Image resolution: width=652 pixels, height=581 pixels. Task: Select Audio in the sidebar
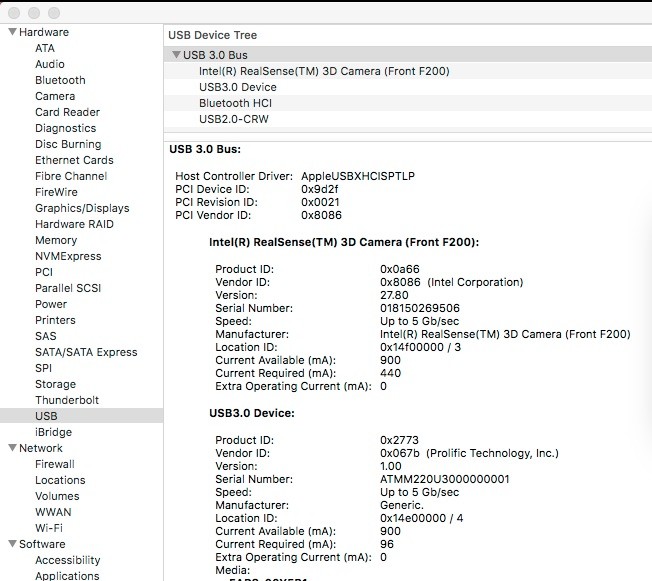pos(50,64)
